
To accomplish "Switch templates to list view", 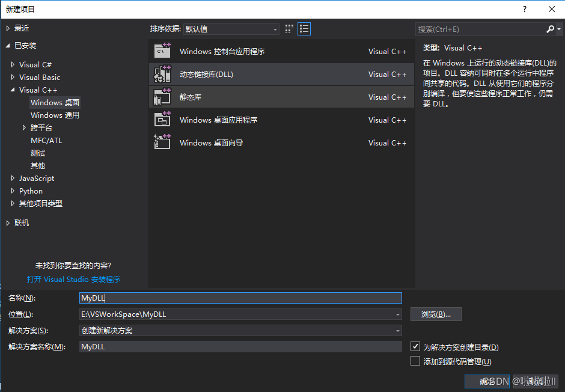I will click(x=304, y=28).
